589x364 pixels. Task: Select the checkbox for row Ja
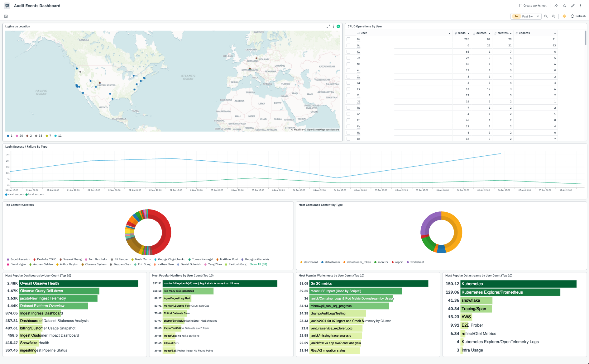point(348,58)
